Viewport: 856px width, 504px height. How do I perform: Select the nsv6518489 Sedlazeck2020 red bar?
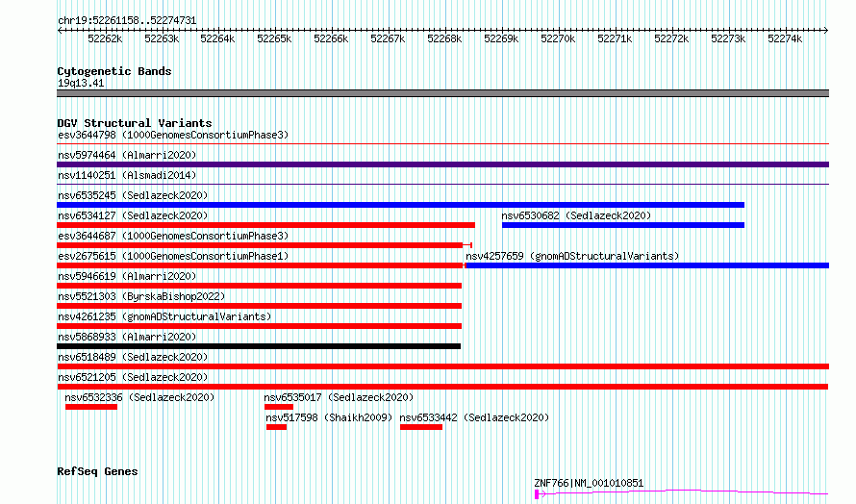(x=442, y=366)
